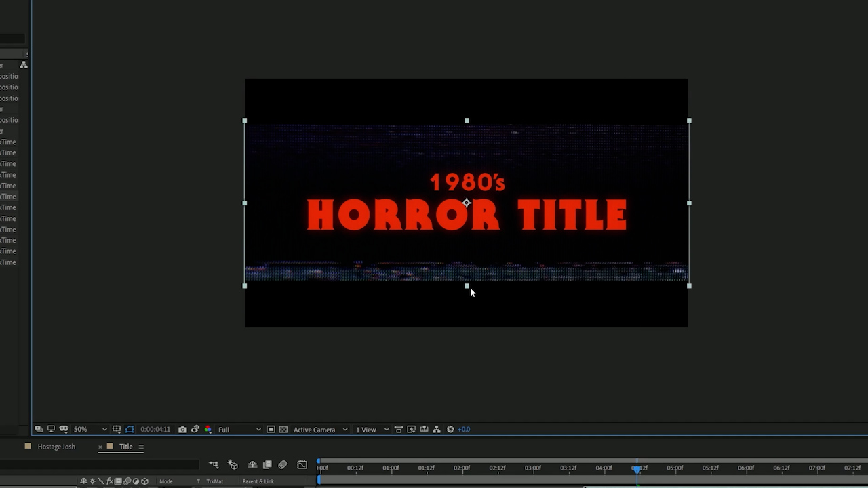
Task: Toggle Draft 3D in the timeline
Action: (x=233, y=464)
